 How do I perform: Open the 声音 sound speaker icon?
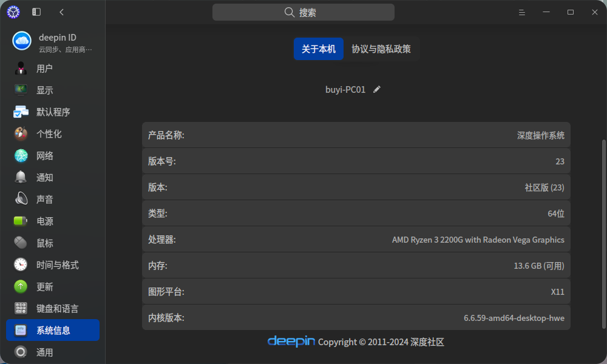click(21, 199)
